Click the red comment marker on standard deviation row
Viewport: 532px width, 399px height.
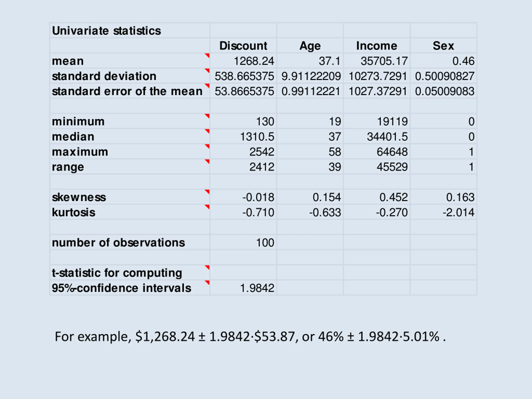(207, 71)
